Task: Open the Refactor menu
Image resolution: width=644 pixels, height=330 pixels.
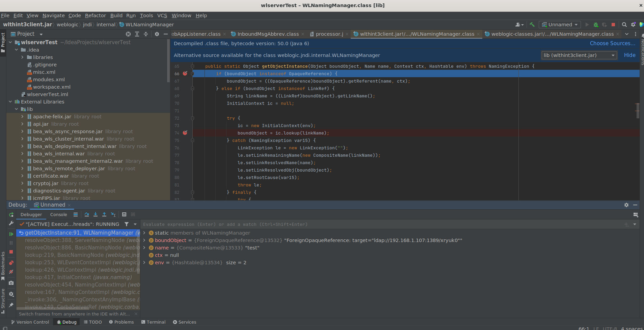Action: [x=95, y=16]
